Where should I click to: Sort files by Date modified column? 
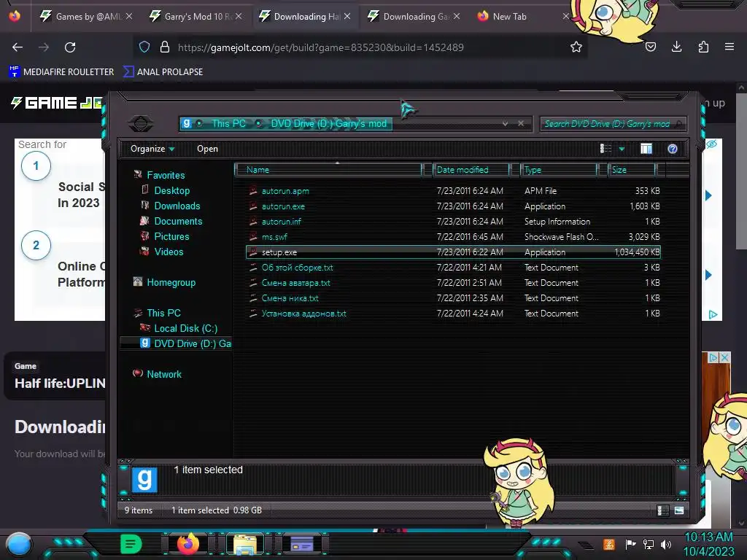471,169
